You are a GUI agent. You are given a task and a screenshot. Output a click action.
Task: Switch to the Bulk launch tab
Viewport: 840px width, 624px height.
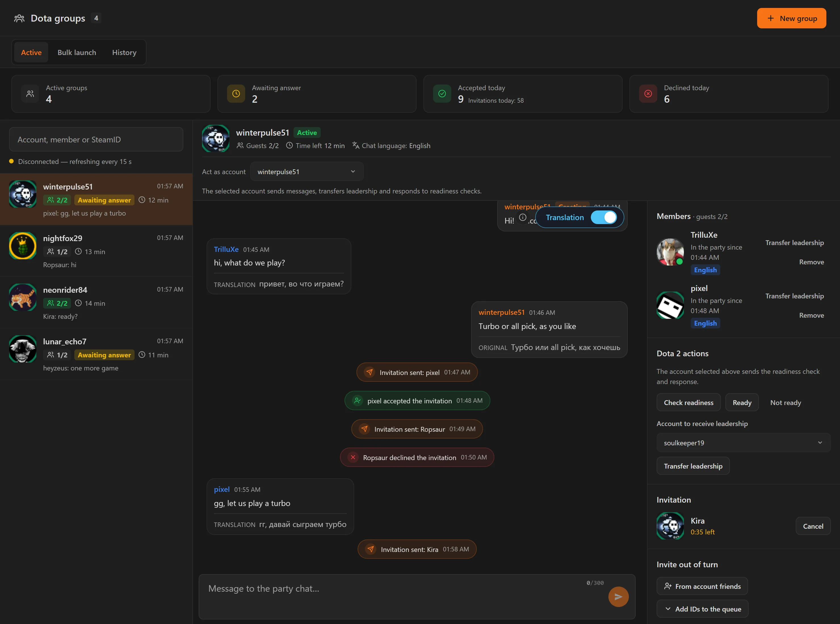pos(77,52)
